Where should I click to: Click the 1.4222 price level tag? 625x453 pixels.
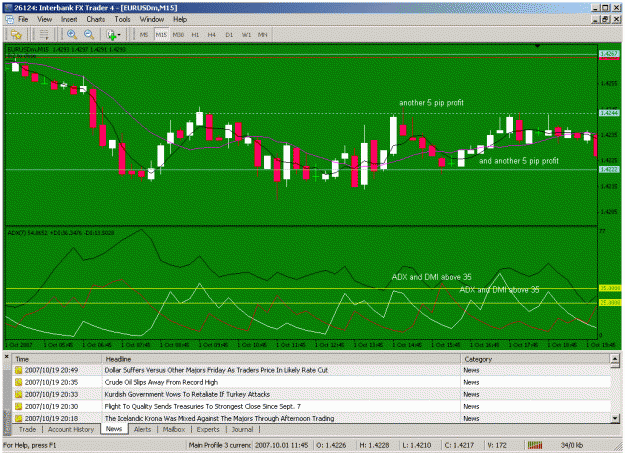609,169
